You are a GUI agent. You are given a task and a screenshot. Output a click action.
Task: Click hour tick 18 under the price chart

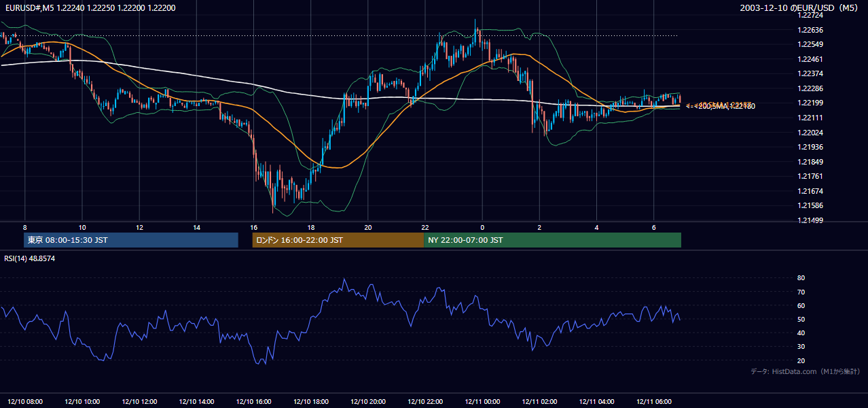[311, 227]
